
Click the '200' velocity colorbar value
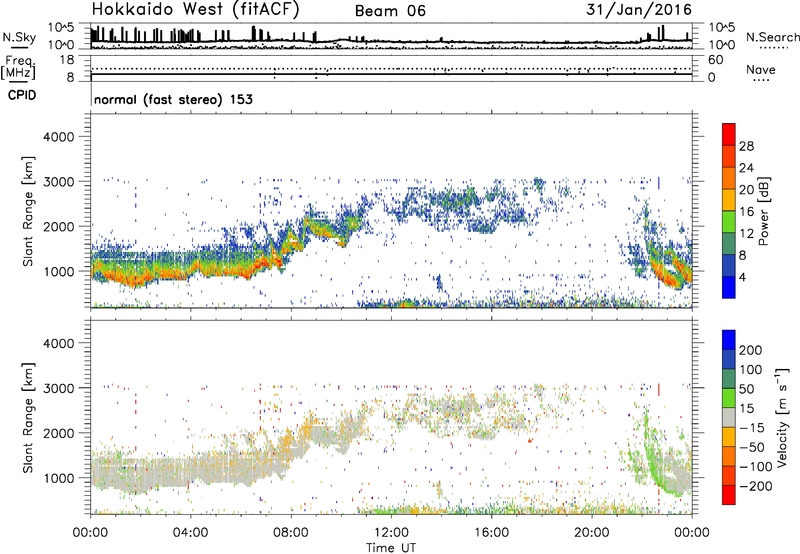[x=751, y=350]
